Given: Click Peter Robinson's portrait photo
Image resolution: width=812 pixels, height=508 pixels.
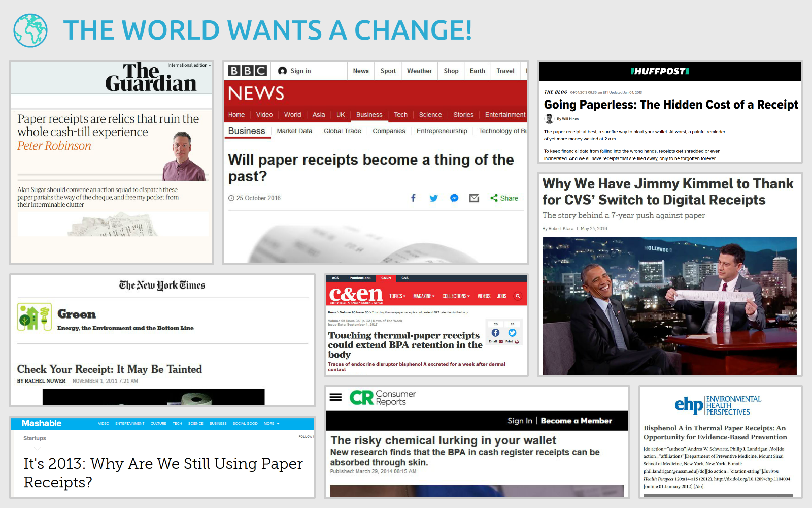Looking at the screenshot, I should (184, 156).
